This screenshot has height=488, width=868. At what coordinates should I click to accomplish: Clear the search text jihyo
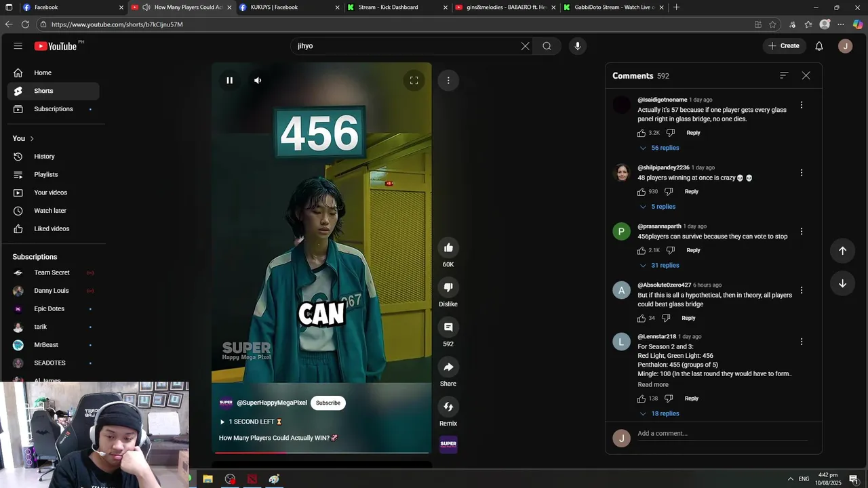point(525,46)
